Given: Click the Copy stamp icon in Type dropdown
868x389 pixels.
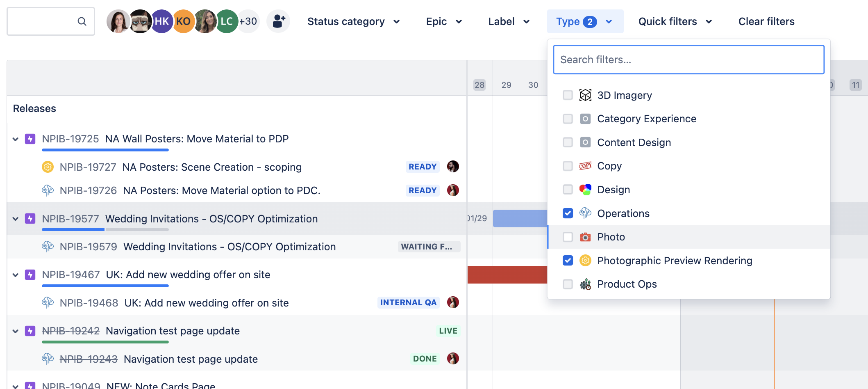Looking at the screenshot, I should coord(586,166).
